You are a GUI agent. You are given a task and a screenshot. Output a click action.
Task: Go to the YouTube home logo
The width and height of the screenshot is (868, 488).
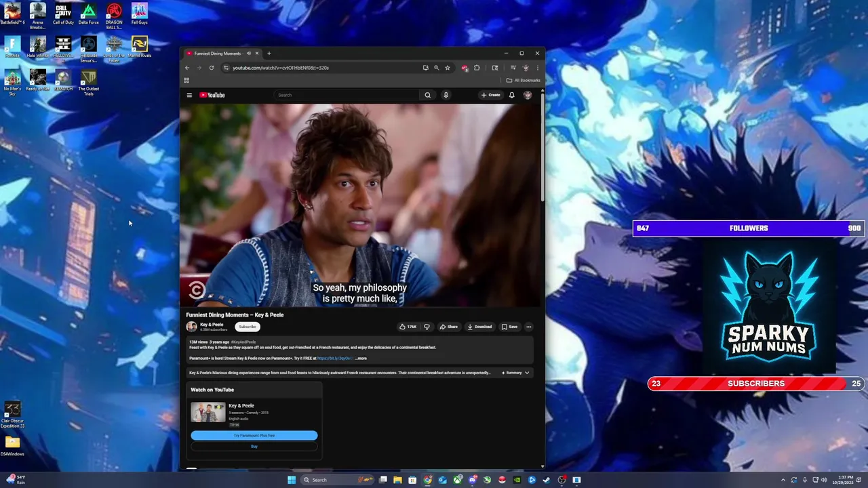click(x=212, y=95)
